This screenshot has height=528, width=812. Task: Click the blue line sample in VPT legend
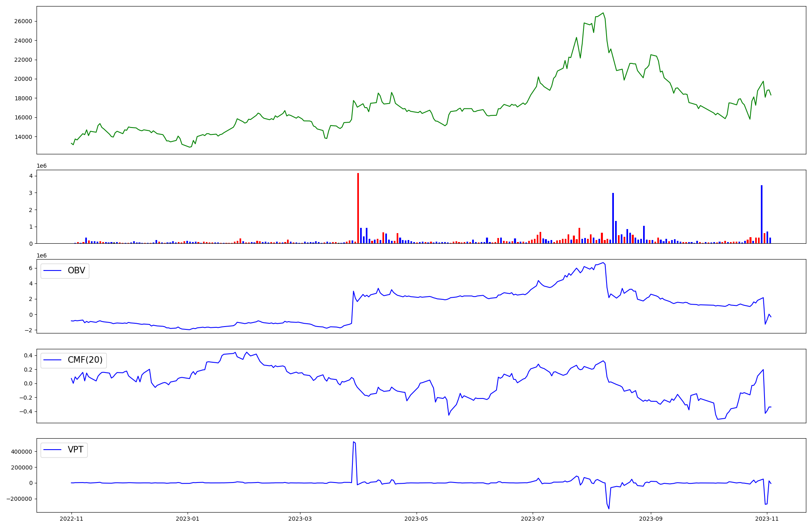coord(52,450)
